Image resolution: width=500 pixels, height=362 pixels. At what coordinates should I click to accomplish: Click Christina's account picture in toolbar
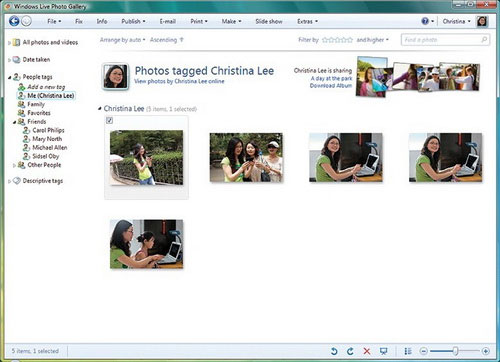pyautogui.click(x=482, y=21)
